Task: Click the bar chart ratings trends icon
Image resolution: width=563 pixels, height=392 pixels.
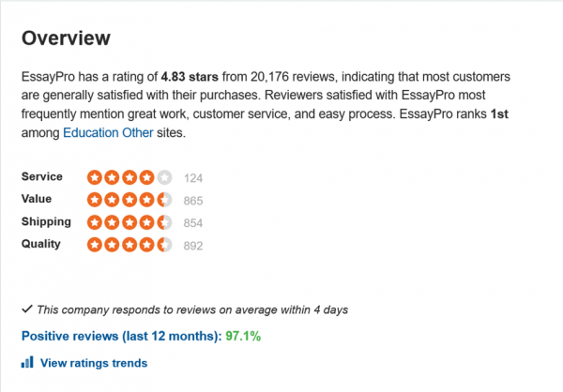Action: pyautogui.click(x=27, y=362)
